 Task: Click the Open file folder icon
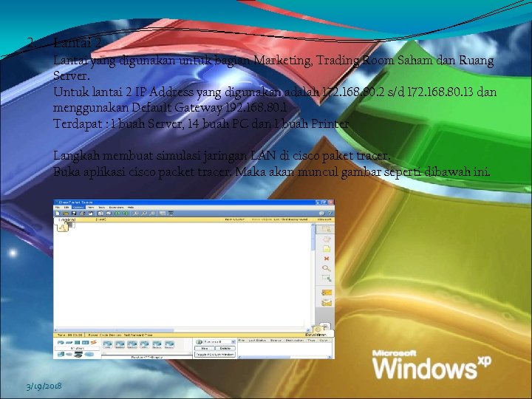(66, 214)
